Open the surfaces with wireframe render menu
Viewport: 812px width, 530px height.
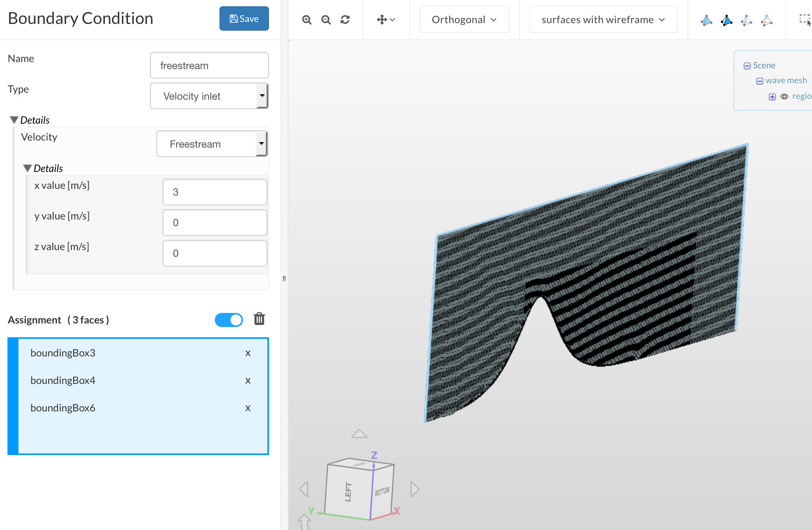(x=603, y=20)
